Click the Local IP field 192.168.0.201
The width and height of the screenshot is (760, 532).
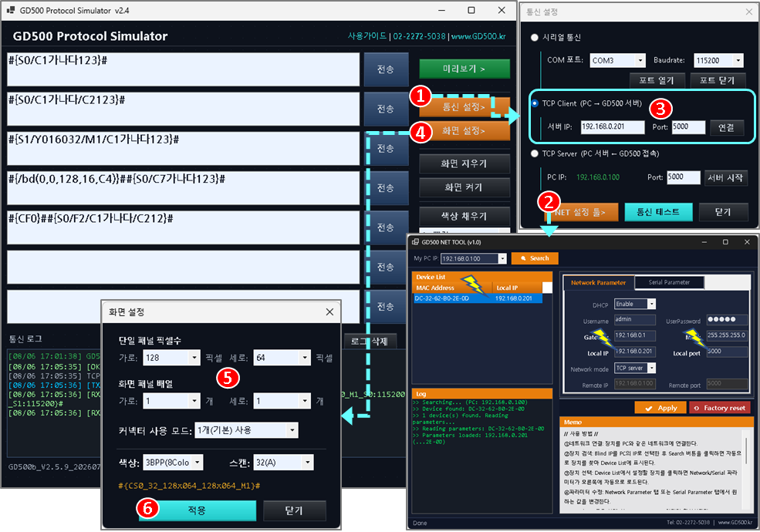click(634, 352)
